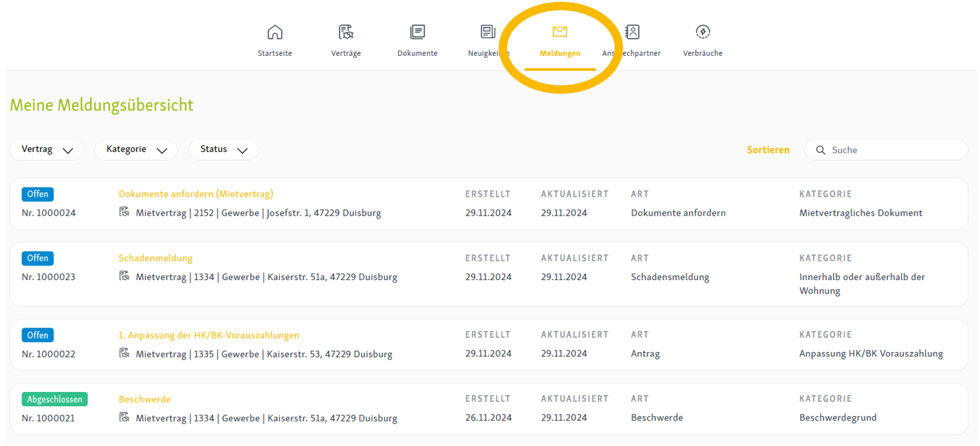The image size is (980, 446).
Task: Click the search magnifier icon
Action: [820, 150]
